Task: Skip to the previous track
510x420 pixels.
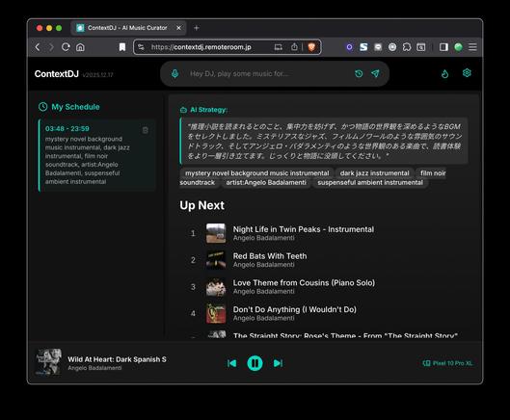Action: 232,363
